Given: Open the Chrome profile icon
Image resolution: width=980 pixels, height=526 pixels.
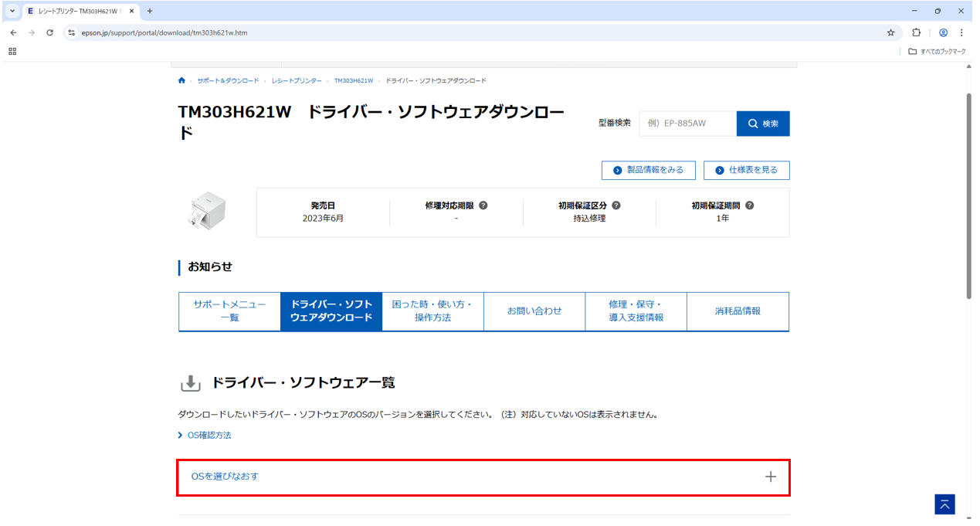Looking at the screenshot, I should [x=943, y=32].
